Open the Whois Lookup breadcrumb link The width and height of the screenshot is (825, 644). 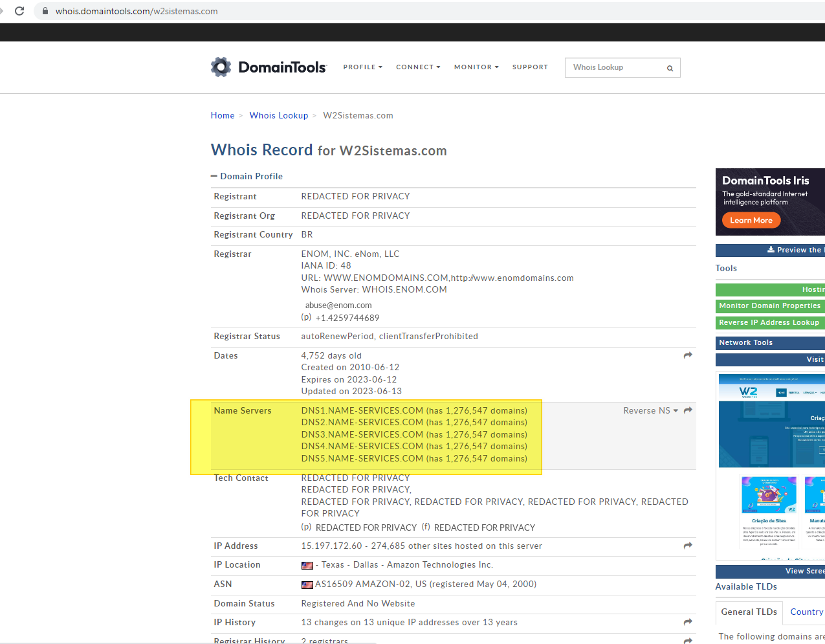pyautogui.click(x=279, y=115)
